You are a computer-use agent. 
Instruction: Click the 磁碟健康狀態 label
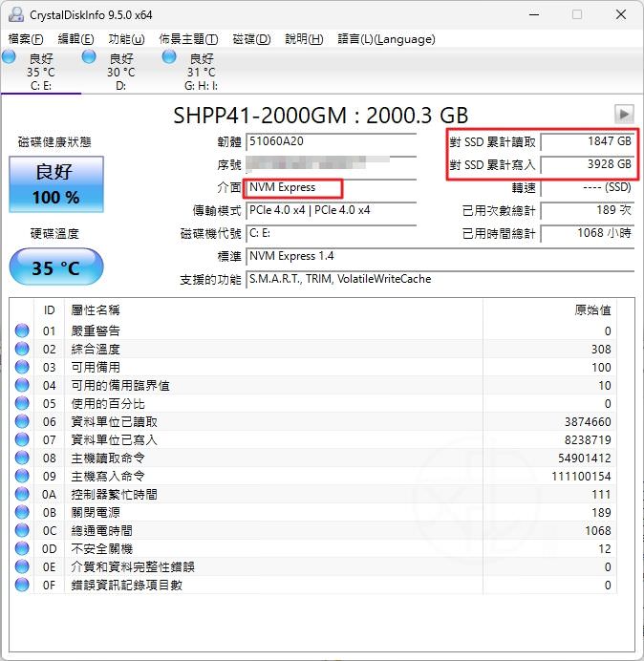[x=54, y=142]
